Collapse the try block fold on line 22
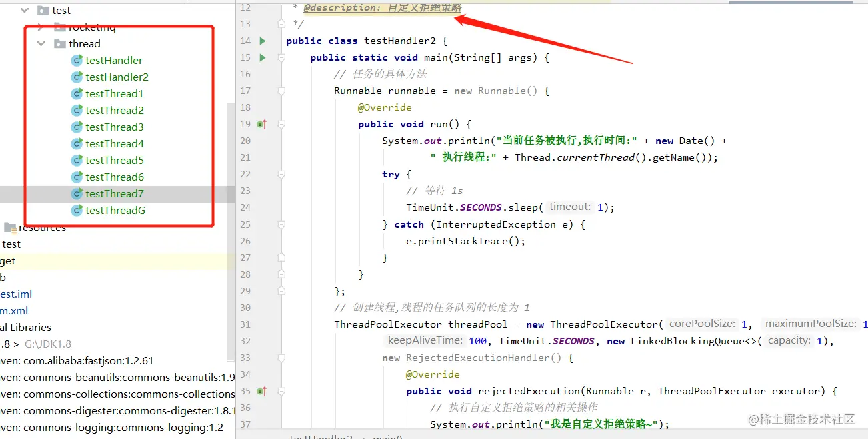 281,174
